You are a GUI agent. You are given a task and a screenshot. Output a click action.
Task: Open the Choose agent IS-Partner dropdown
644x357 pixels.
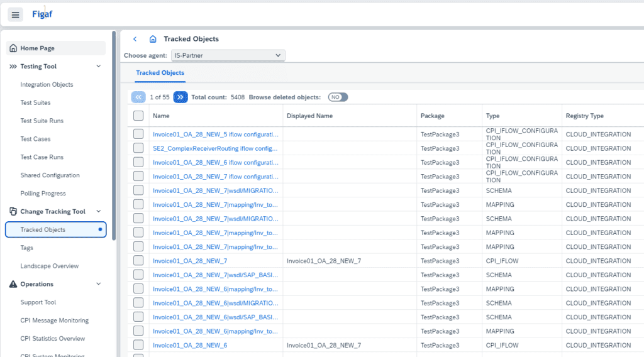coord(228,55)
